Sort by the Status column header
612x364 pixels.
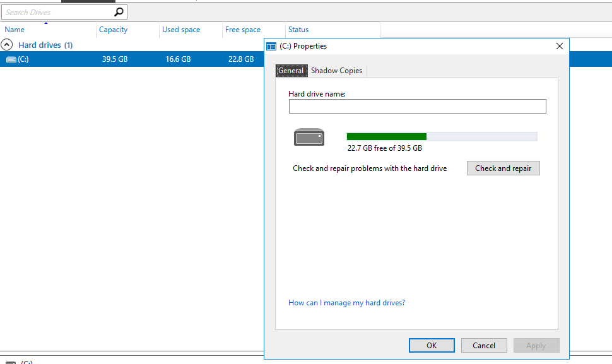coord(332,30)
